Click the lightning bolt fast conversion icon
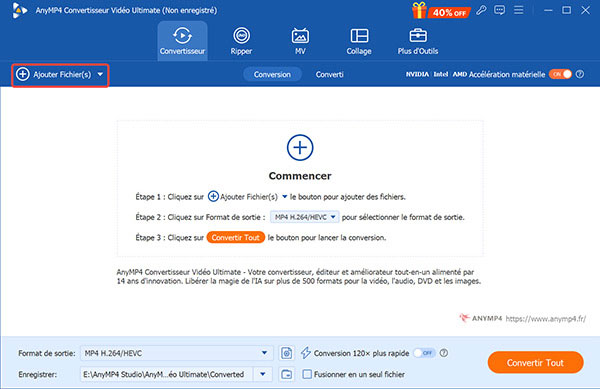The height and width of the screenshot is (389, 600). click(x=305, y=353)
